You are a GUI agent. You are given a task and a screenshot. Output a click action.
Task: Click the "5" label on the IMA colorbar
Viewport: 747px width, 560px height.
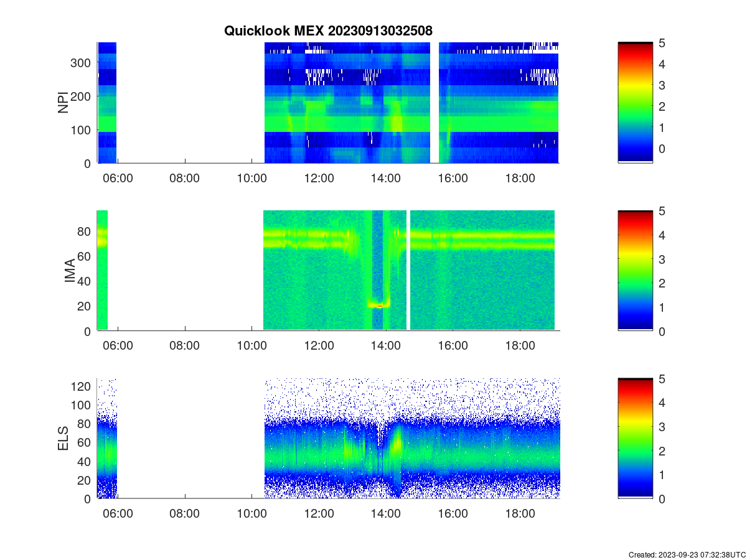[x=662, y=211]
